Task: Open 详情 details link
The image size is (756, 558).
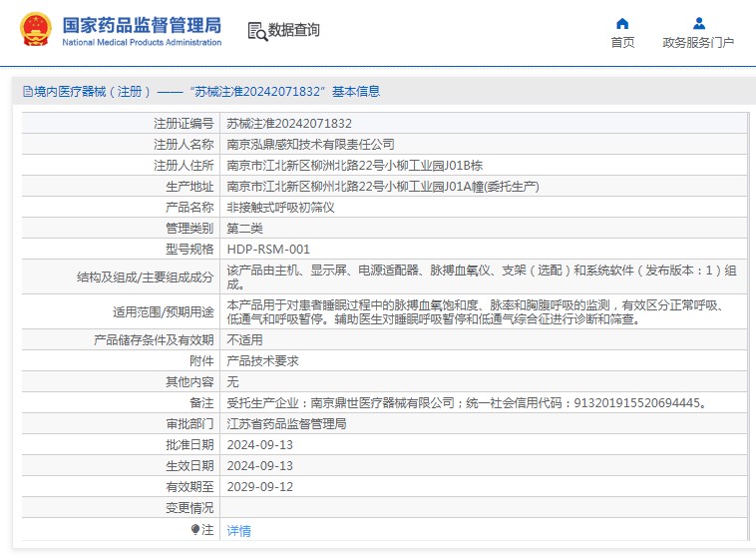Action: 238,530
